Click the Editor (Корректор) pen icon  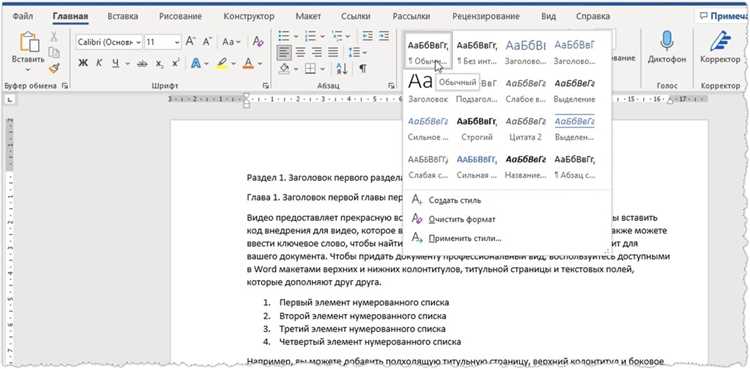tap(720, 41)
